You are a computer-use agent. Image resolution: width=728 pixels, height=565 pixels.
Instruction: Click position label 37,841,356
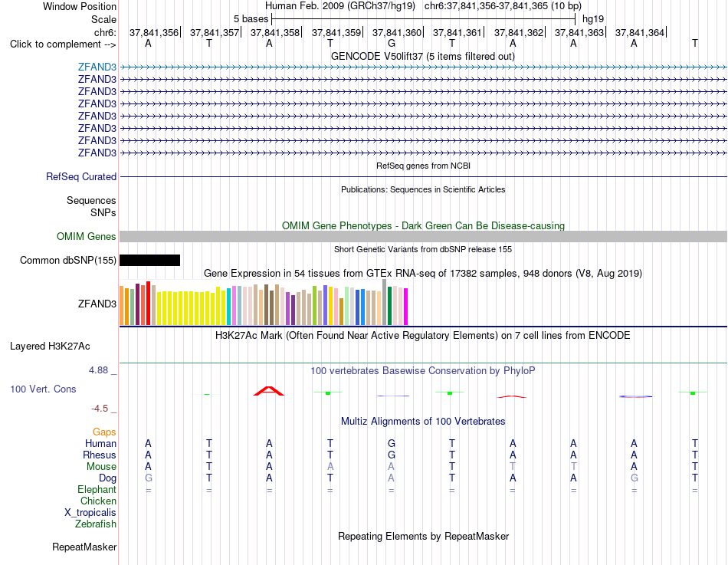154,32
